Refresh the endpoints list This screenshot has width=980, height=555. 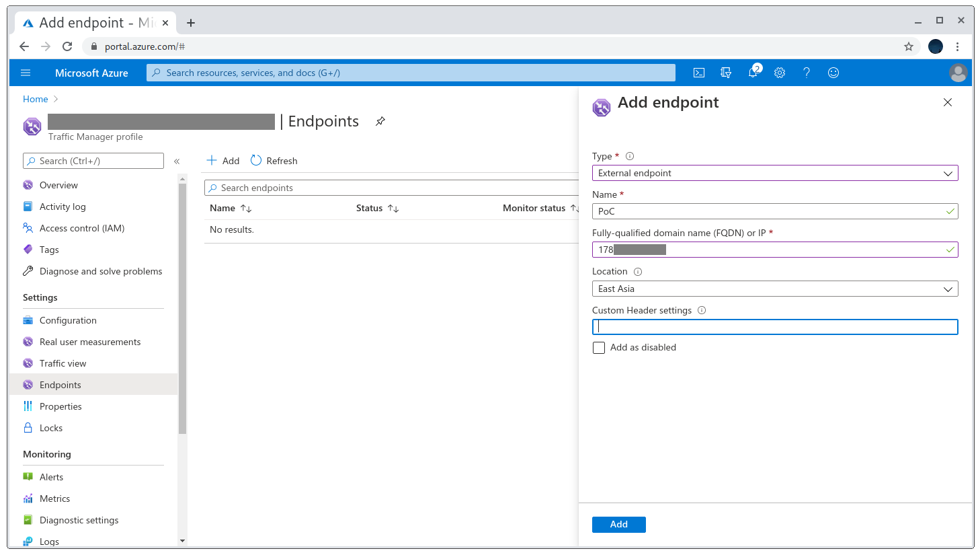pos(274,161)
